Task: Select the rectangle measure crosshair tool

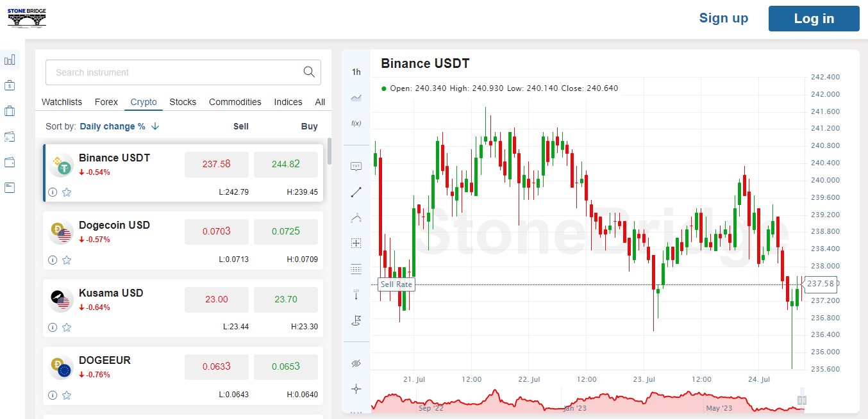Action: point(356,243)
